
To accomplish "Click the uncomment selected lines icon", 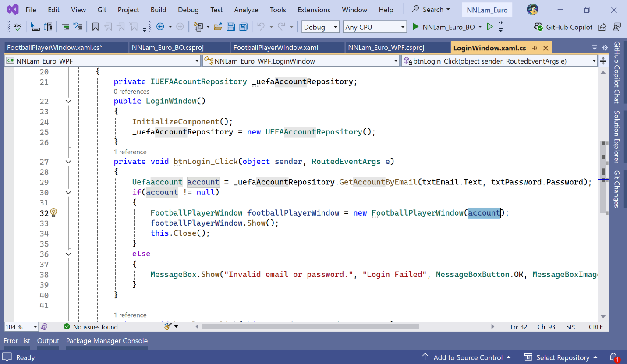I will point(78,27).
